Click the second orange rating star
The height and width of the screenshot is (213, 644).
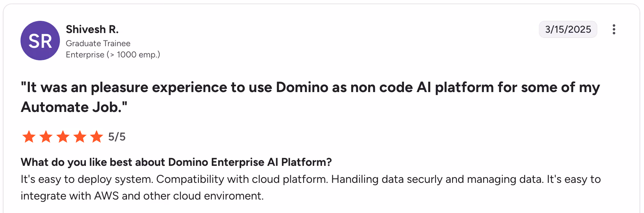pos(46,137)
